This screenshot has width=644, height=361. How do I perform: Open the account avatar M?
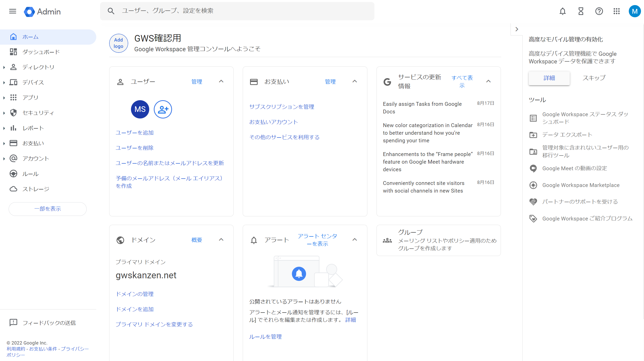click(x=635, y=11)
